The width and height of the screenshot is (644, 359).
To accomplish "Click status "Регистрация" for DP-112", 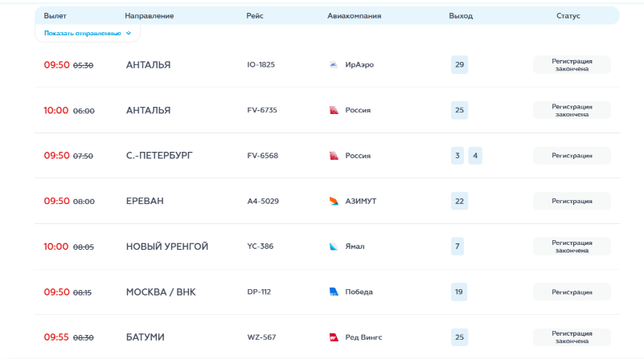I will click(x=572, y=292).
